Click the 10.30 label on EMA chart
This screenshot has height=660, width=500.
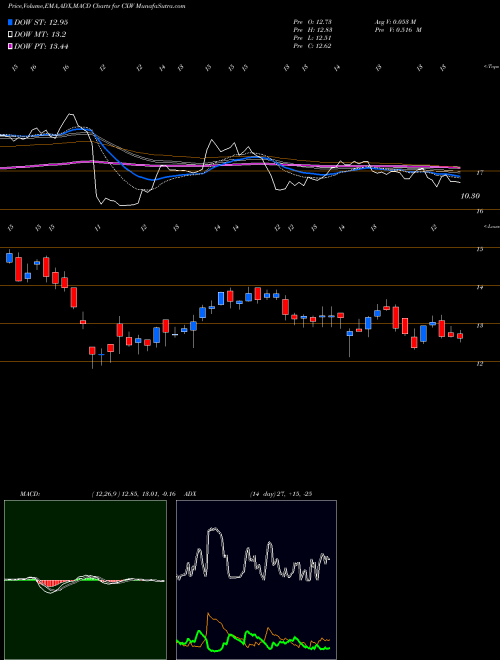coord(470,196)
